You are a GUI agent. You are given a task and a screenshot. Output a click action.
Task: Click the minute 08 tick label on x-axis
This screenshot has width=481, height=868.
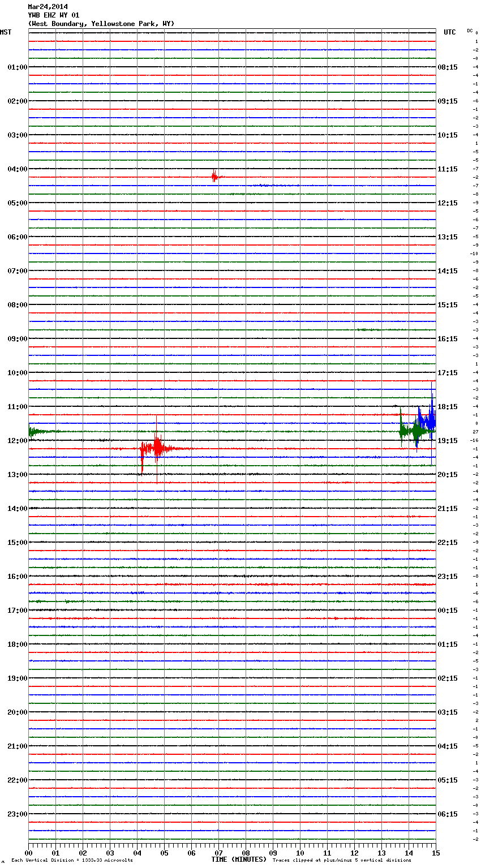(x=246, y=853)
